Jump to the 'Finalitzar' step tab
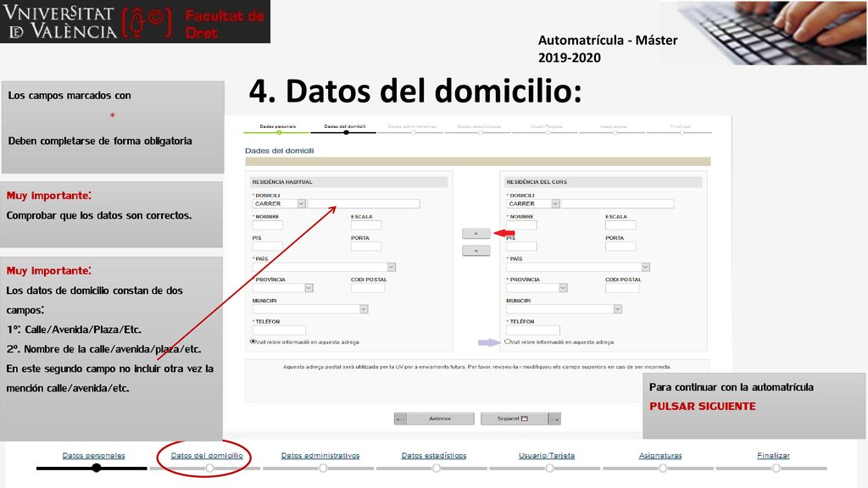 (681, 127)
